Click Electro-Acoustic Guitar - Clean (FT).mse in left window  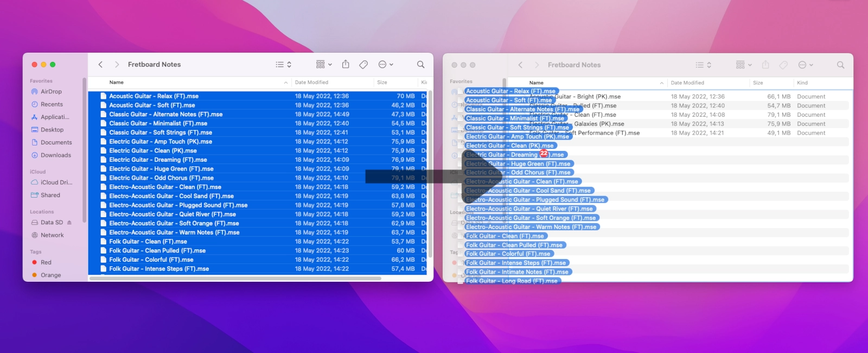pos(165,187)
